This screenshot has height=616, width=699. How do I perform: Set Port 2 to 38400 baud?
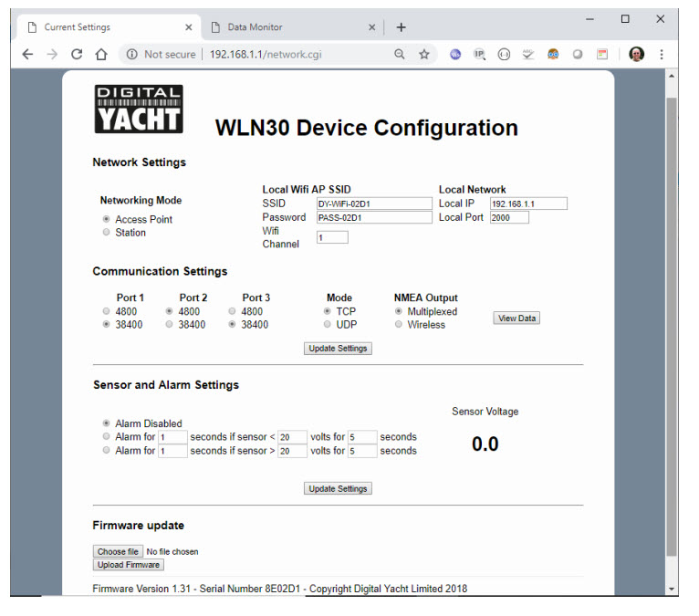coord(169,324)
